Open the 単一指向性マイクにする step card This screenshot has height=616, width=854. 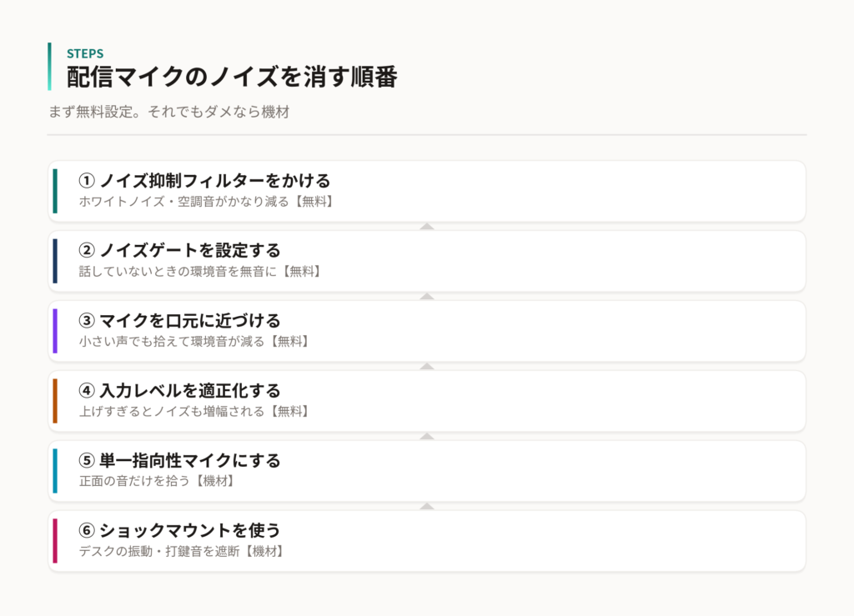point(427,471)
